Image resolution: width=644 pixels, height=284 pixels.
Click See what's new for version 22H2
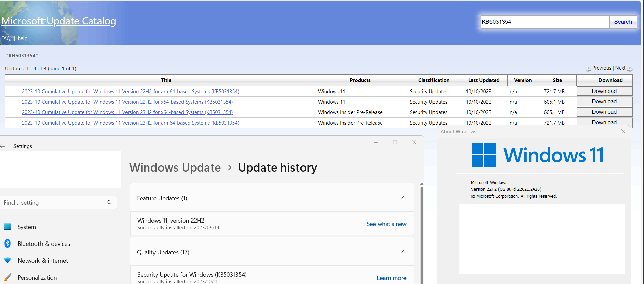pyautogui.click(x=386, y=224)
